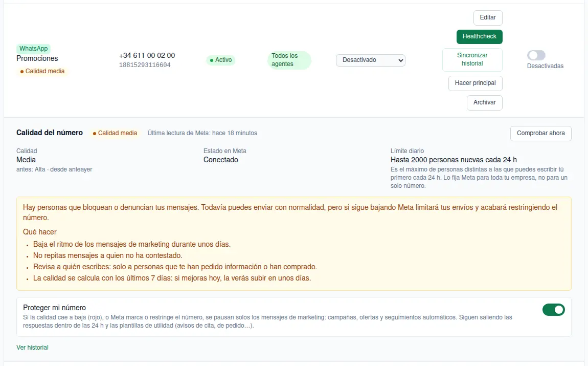The height and width of the screenshot is (366, 588).
Task: Toggle the Desactivadas switch
Action: pos(536,55)
